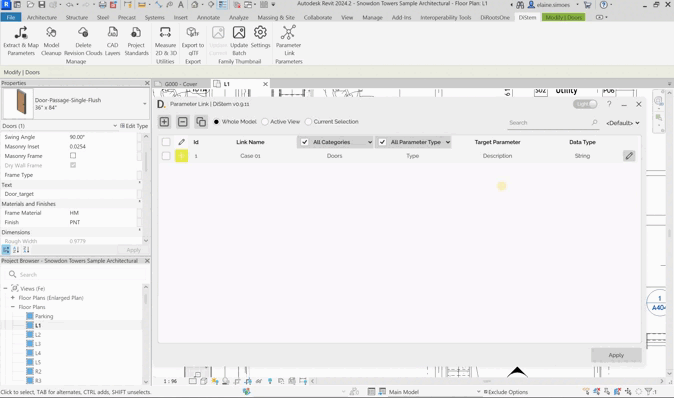Screen dimensions: 674x398
Task: Expand the All Parameter Type dropdown
Action: click(414, 142)
